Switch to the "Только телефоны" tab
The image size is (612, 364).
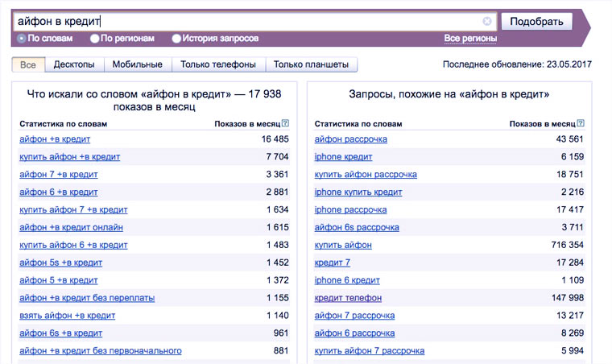click(x=218, y=64)
